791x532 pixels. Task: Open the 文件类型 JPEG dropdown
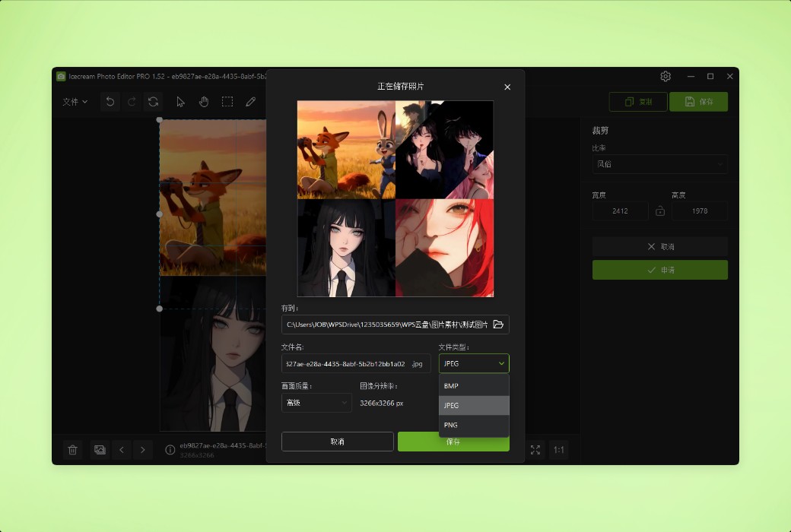(x=473, y=363)
